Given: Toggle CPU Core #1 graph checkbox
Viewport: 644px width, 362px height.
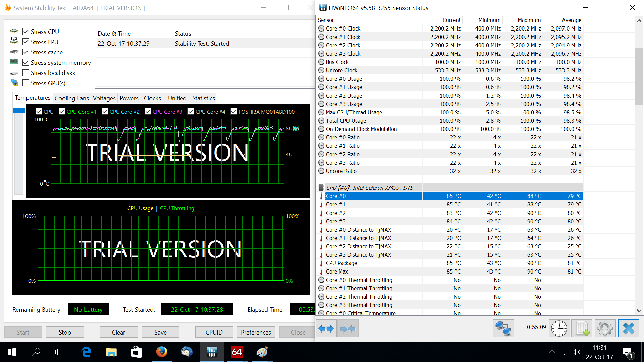Looking at the screenshot, I should [62, 112].
